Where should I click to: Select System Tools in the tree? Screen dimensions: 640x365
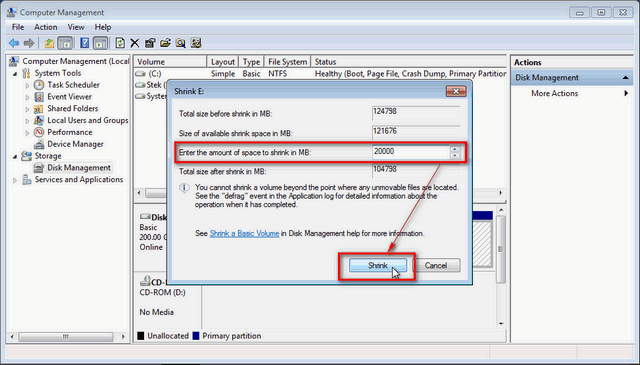(58, 73)
